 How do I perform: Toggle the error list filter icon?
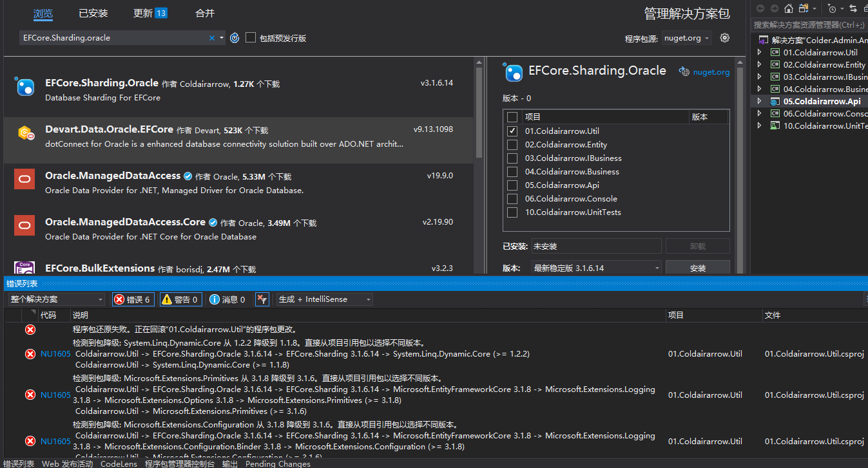pos(262,299)
